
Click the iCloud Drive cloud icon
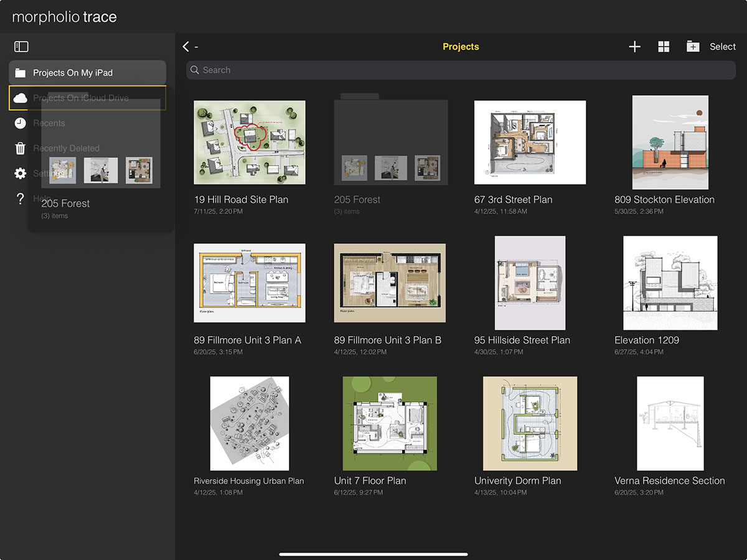20,98
